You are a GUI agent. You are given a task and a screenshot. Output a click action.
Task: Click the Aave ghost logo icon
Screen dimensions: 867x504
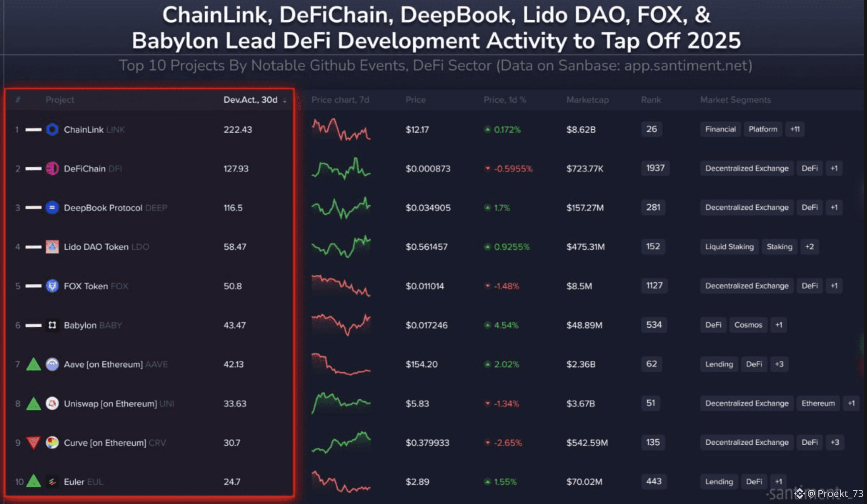52,364
